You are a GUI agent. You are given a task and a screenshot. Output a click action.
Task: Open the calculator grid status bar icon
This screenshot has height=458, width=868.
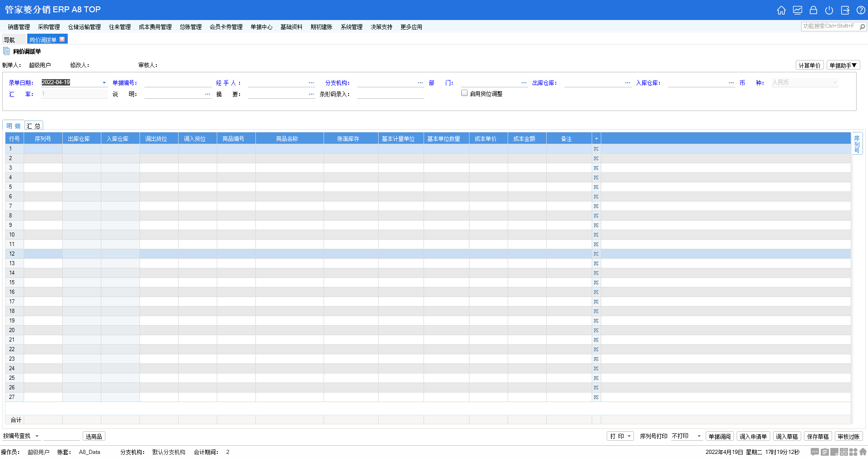coord(844,452)
